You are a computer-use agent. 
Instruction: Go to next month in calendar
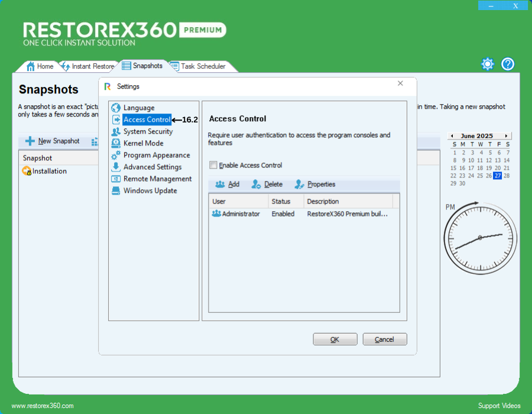coord(506,135)
